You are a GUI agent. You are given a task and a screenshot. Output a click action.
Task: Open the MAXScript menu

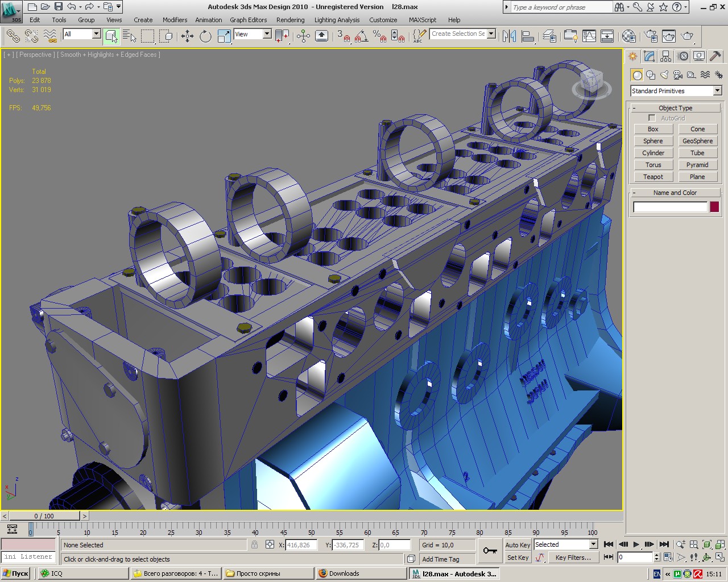point(423,20)
